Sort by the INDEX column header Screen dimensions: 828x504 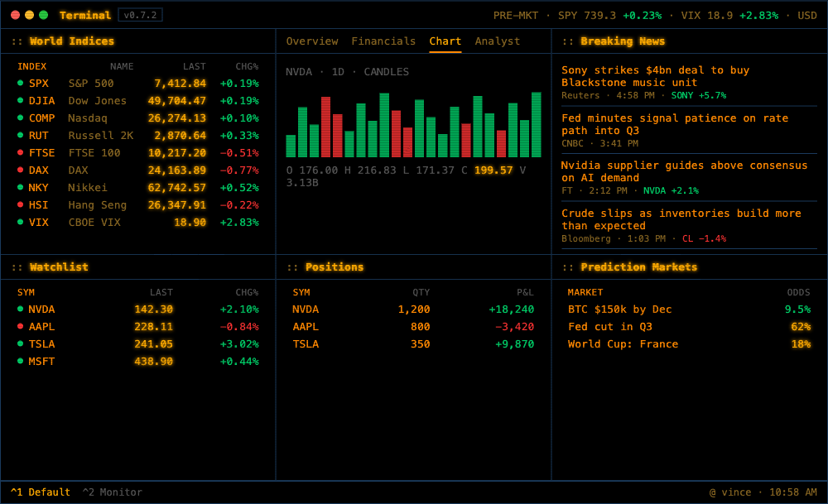pos(31,66)
